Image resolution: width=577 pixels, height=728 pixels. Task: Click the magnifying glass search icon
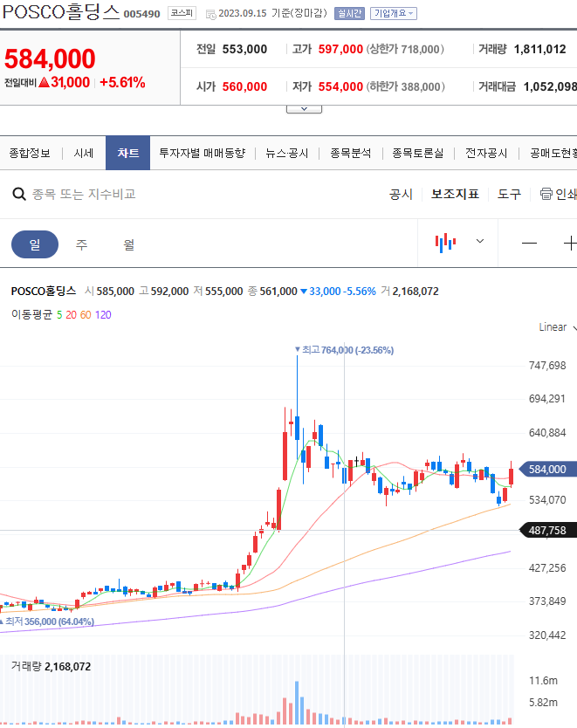click(x=19, y=194)
